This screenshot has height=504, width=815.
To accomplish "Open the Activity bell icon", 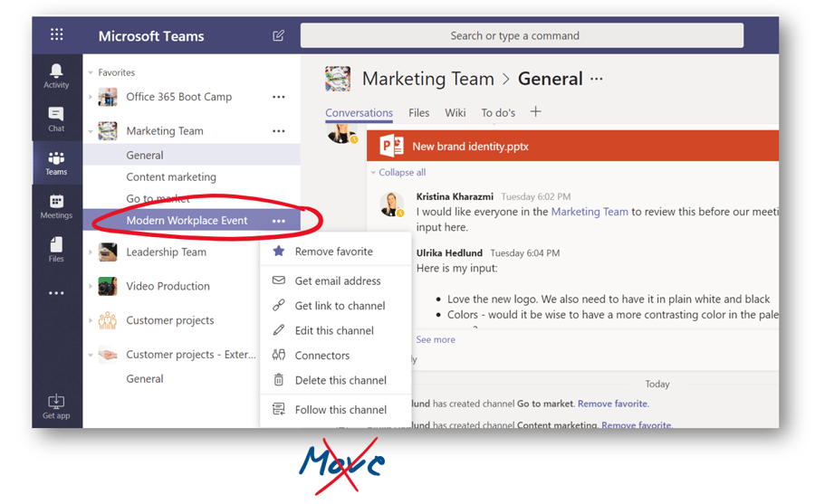I will pos(56,76).
